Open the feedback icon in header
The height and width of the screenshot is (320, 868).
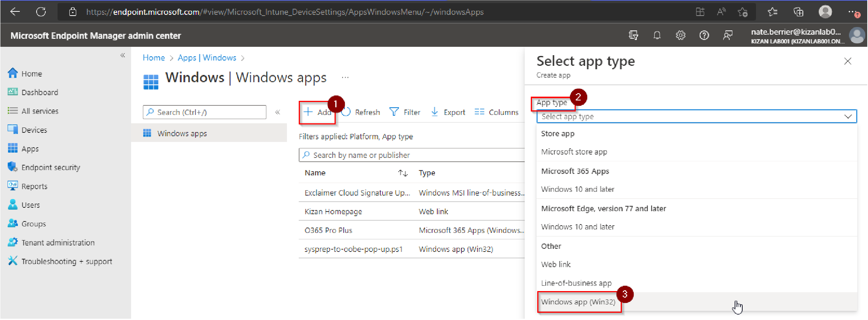(728, 36)
